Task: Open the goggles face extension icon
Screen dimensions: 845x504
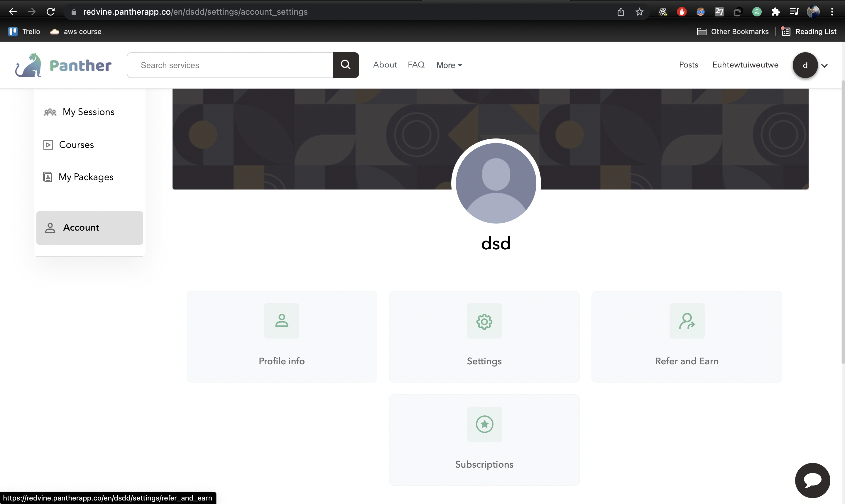Action: 700,12
